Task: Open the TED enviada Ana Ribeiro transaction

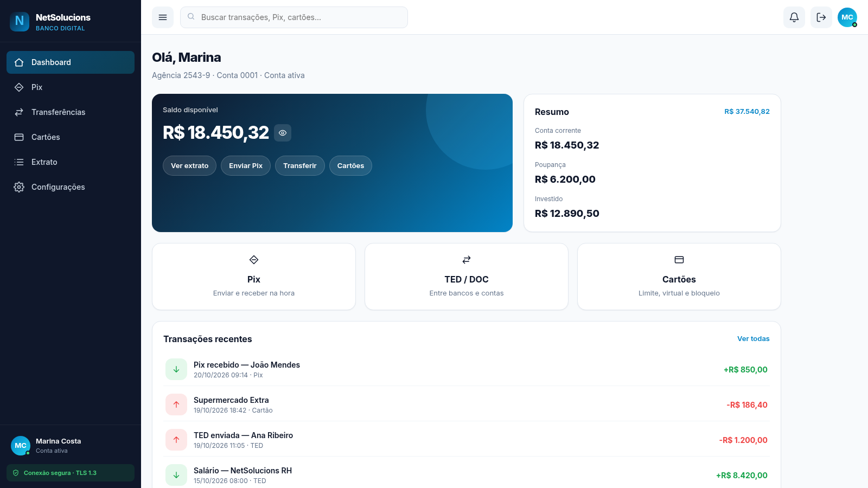Action: coord(467,440)
